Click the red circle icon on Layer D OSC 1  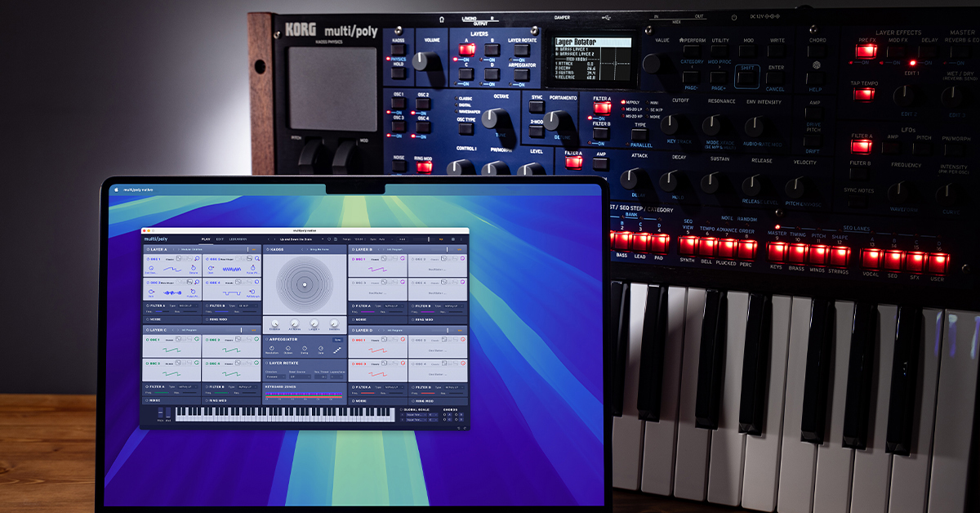pyautogui.click(x=403, y=339)
